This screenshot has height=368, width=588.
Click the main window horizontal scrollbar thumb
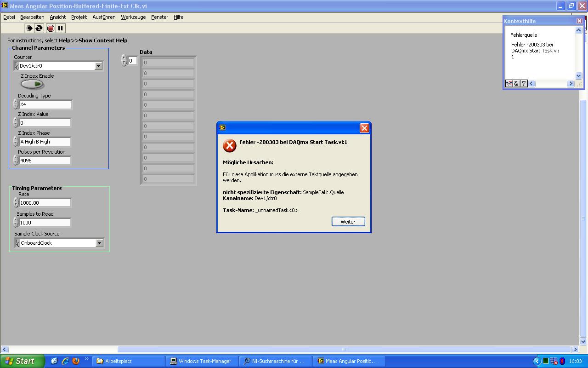345,350
